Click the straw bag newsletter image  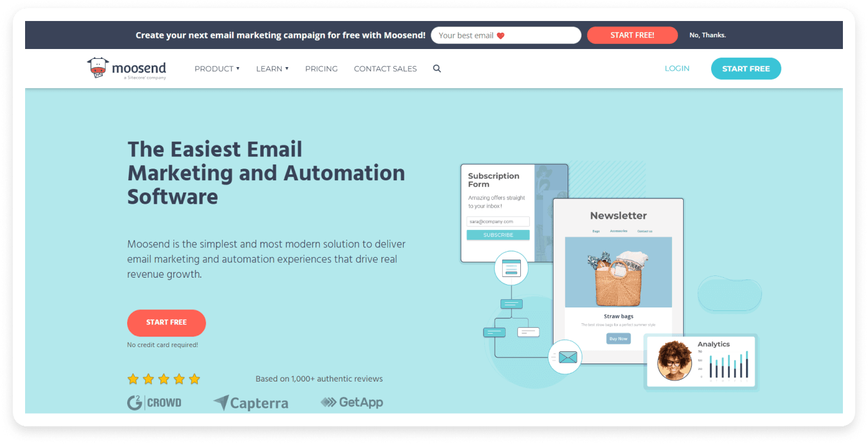[x=618, y=272]
